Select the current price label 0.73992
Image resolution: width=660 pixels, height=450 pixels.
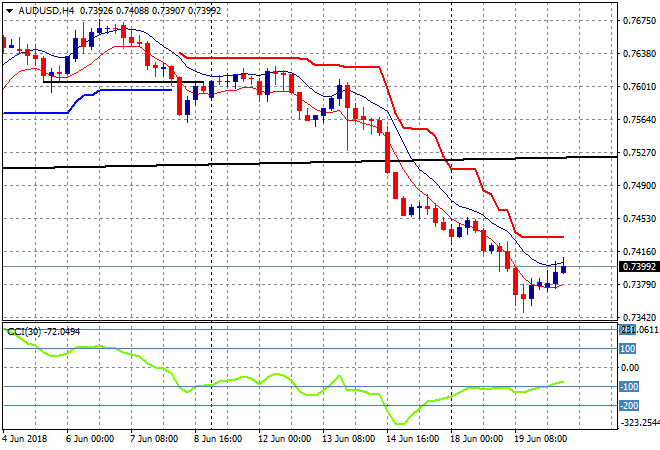[x=639, y=266]
